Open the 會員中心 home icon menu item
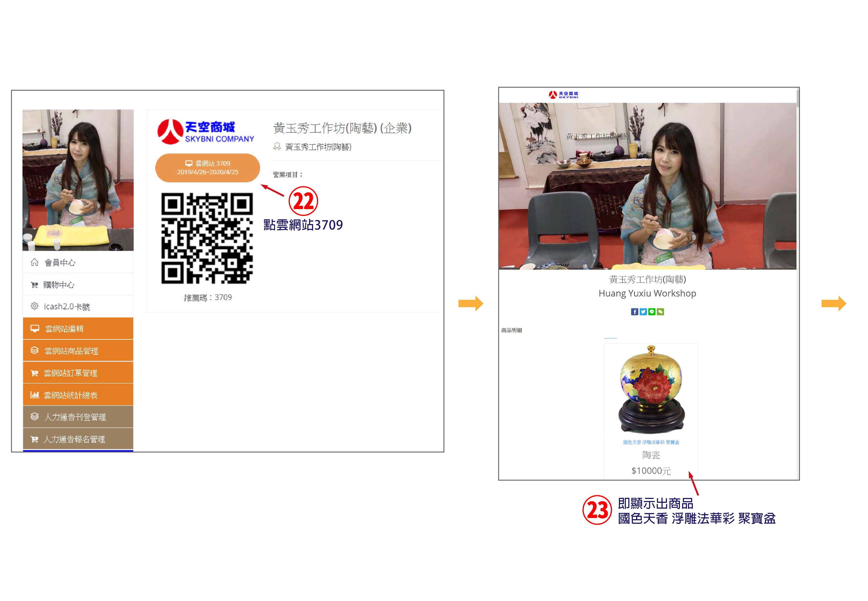Viewport: 868px width, 601px height. (x=78, y=262)
